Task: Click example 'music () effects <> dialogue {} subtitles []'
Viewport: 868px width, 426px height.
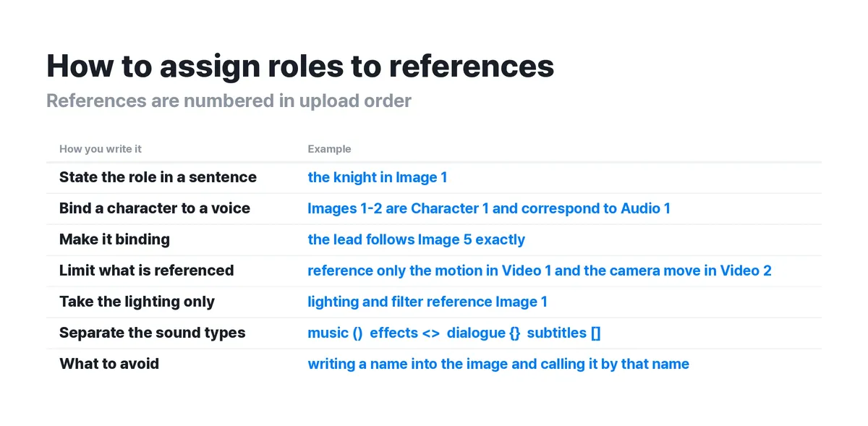Action: 454,333
